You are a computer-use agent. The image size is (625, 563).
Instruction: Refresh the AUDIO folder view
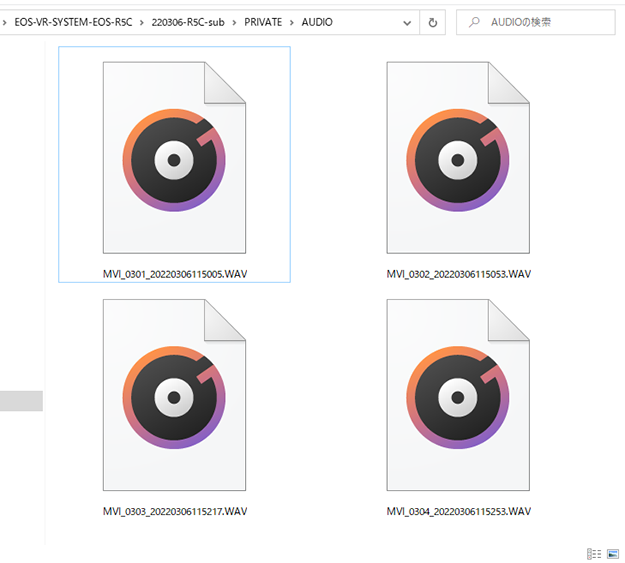[x=432, y=22]
